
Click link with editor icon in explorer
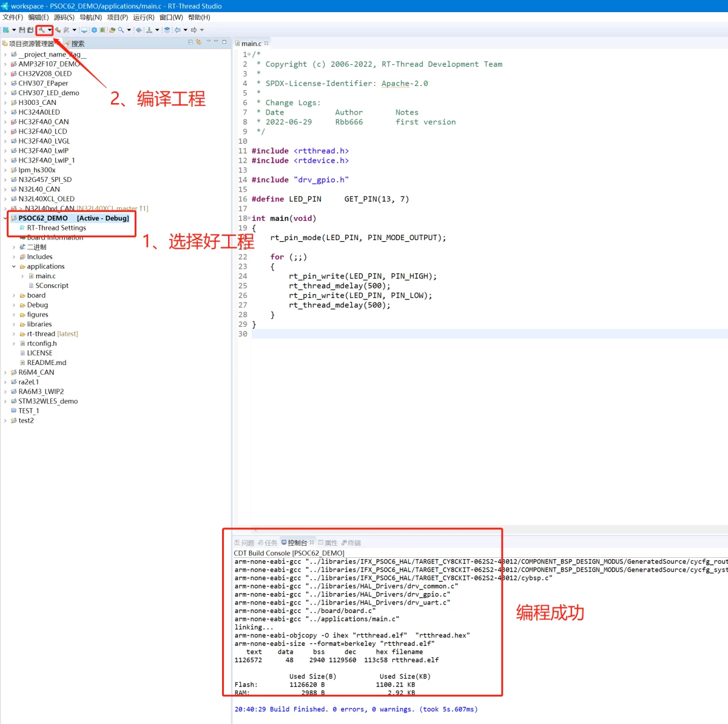198,42
